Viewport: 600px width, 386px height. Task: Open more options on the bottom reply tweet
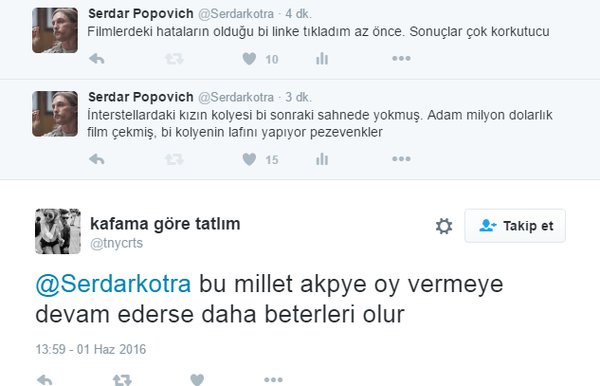pyautogui.click(x=273, y=379)
